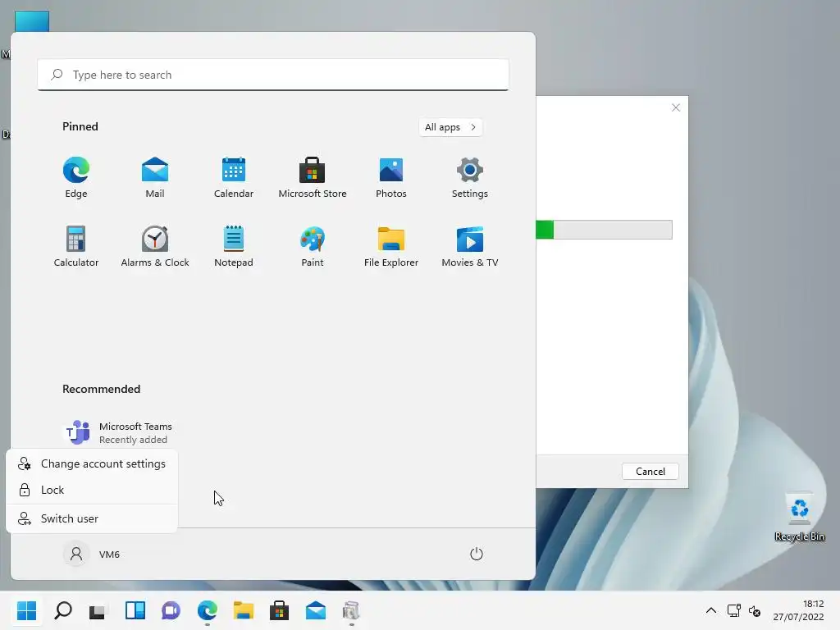This screenshot has height=630, width=840.
Task: Click the muted volume tray icon
Action: click(x=755, y=610)
